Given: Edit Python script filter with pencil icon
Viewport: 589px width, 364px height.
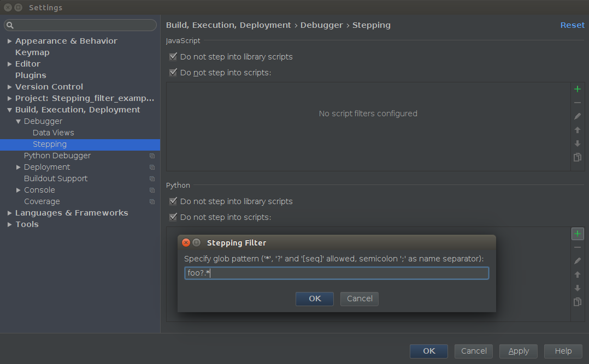Looking at the screenshot, I should click(578, 261).
